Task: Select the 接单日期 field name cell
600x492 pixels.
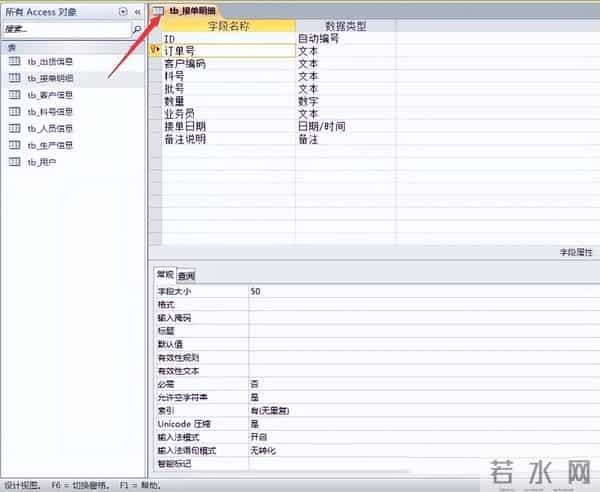Action: [228, 126]
